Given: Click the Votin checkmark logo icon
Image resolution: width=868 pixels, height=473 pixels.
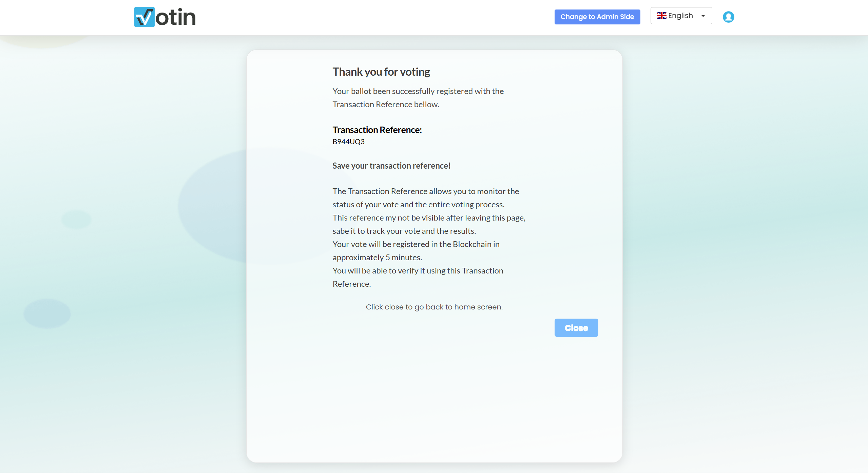Looking at the screenshot, I should [144, 17].
